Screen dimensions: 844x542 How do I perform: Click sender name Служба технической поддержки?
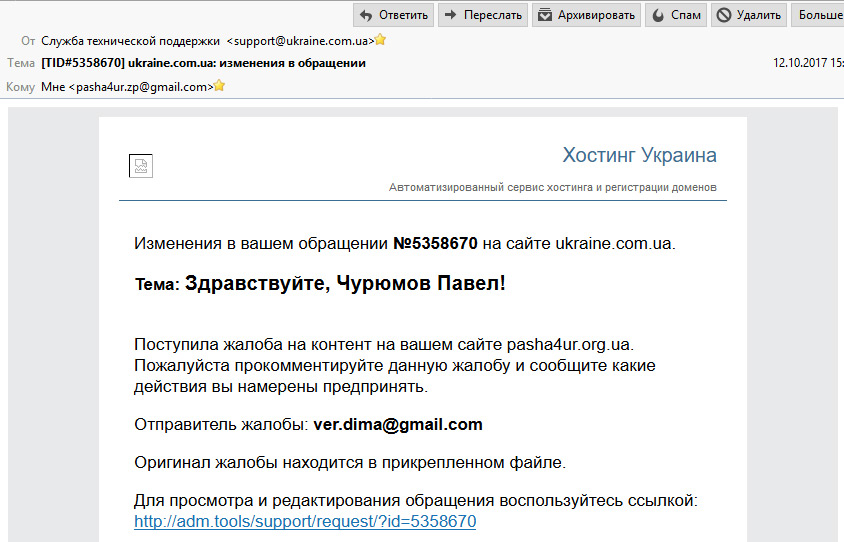[130, 41]
